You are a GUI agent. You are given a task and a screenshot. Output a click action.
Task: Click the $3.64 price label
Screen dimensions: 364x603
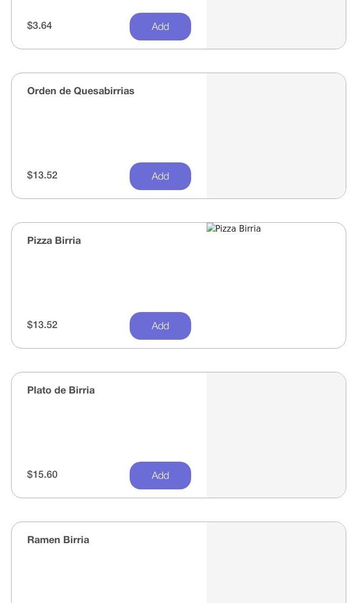[x=39, y=26]
